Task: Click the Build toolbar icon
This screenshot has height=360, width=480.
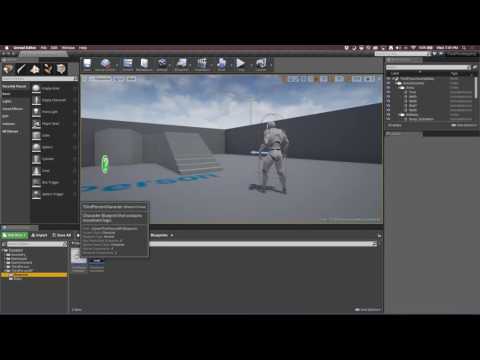Action: click(x=221, y=64)
